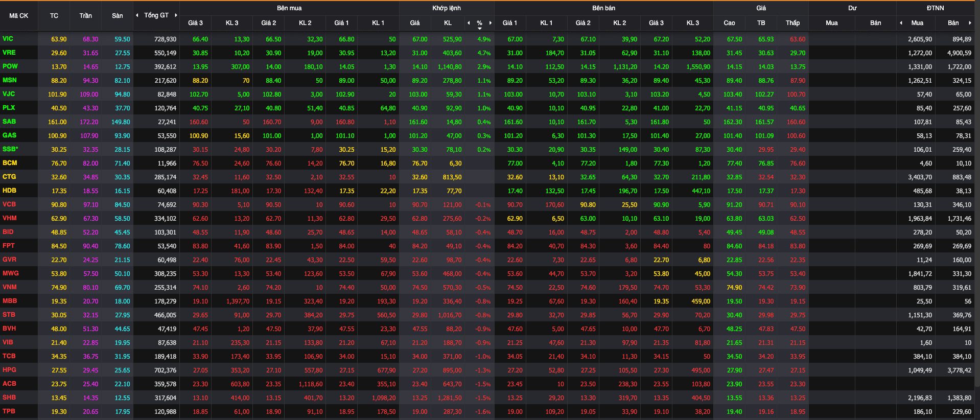
Task: Click VJC reference price 101.90
Action: click(57, 95)
